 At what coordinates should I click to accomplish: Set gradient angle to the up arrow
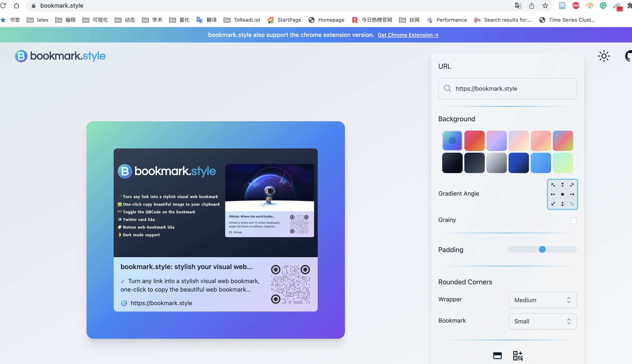click(562, 185)
